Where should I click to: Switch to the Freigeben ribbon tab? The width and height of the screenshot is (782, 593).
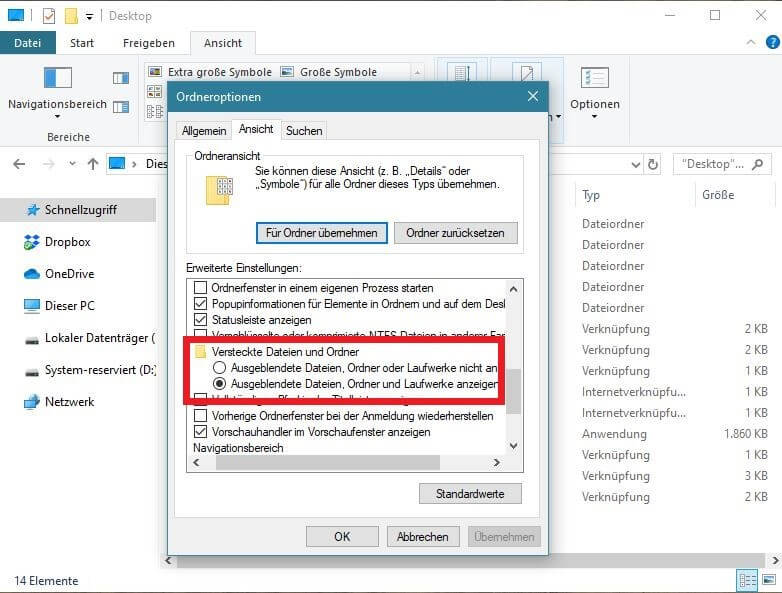click(149, 43)
